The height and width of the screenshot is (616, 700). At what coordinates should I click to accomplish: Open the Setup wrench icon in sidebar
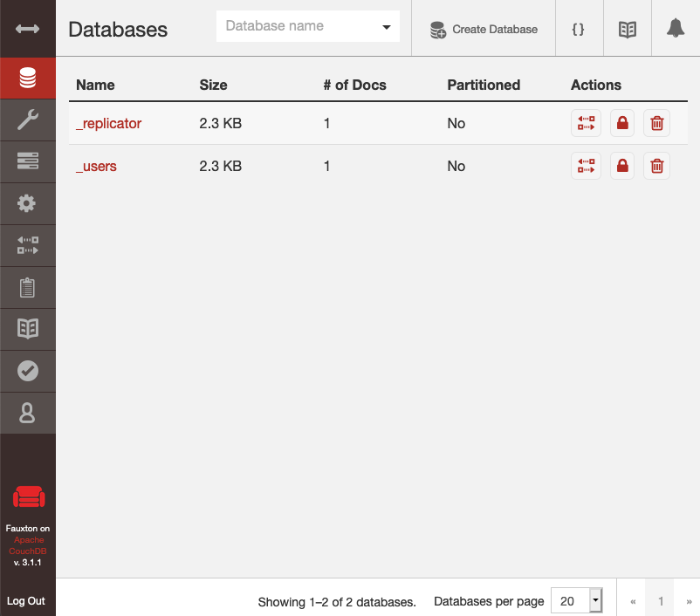(x=27, y=120)
